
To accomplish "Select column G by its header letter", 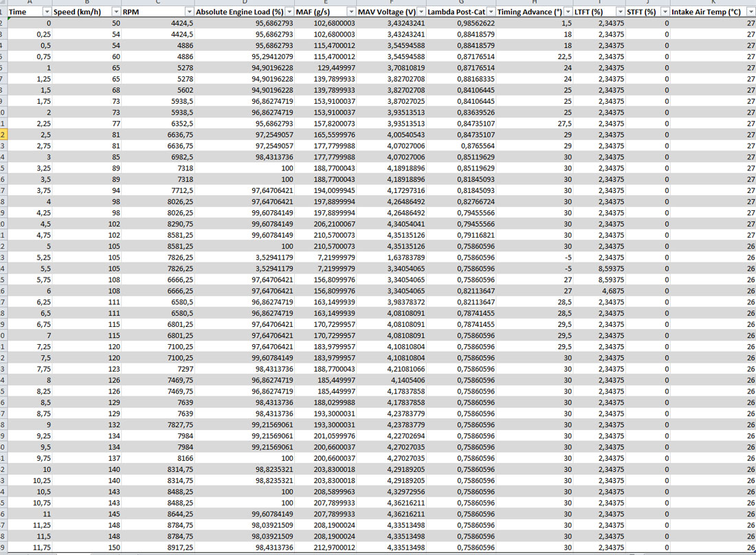I will coord(460,3).
